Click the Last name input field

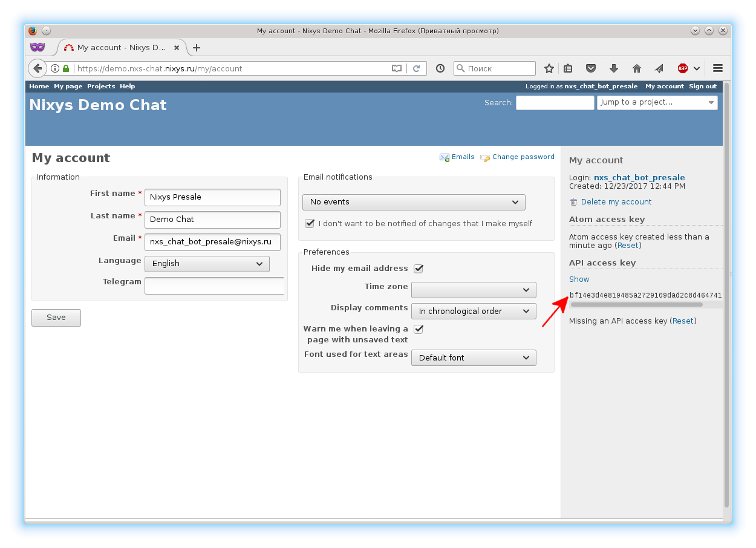212,220
